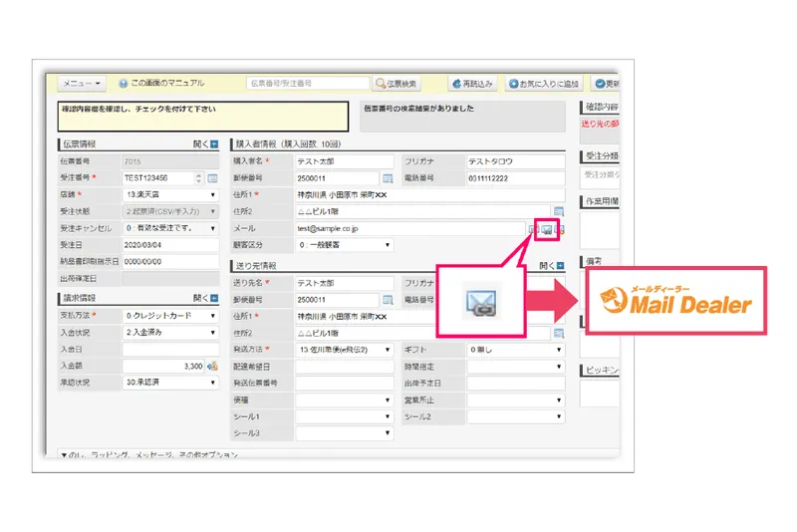Click the empty 入金日 field
797x532 pixels.
[x=170, y=349]
